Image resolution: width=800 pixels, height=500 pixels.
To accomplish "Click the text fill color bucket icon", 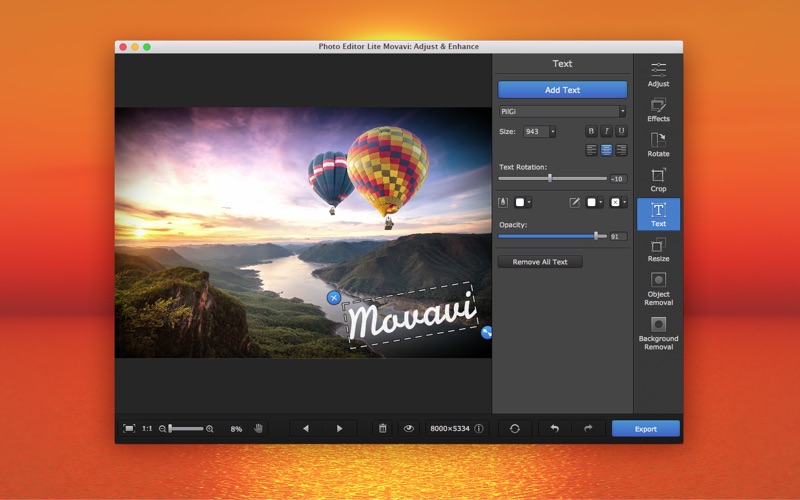I will [x=503, y=203].
